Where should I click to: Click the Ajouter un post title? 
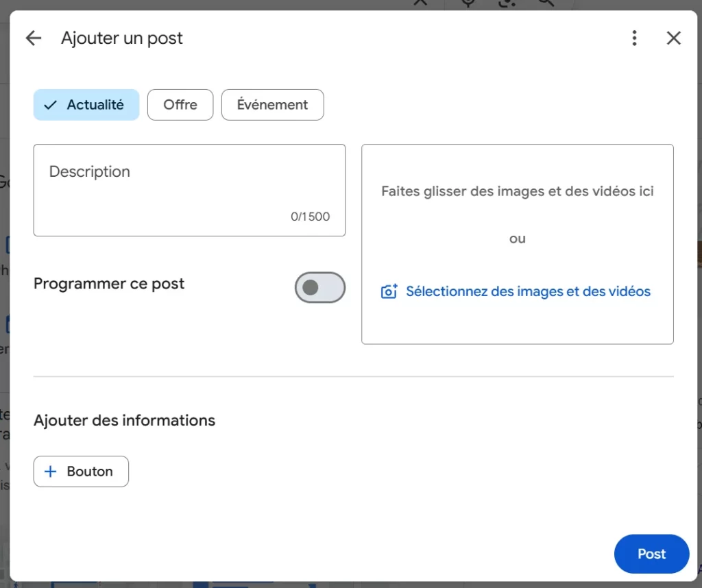pos(122,38)
